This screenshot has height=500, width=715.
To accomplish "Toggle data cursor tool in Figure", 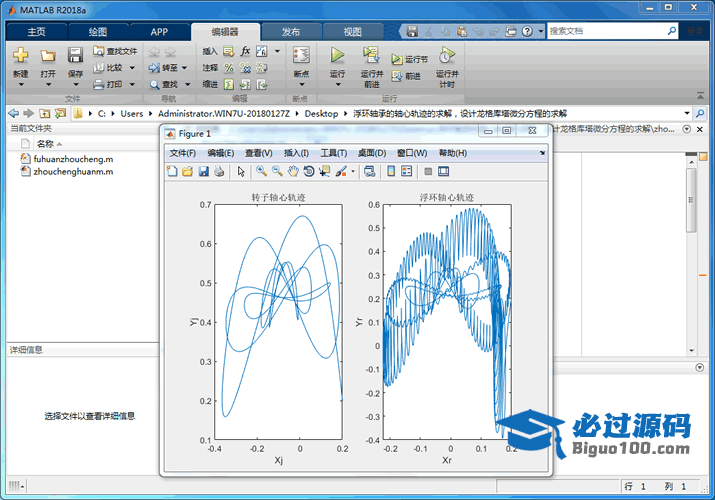I will pyautogui.click(x=325, y=171).
